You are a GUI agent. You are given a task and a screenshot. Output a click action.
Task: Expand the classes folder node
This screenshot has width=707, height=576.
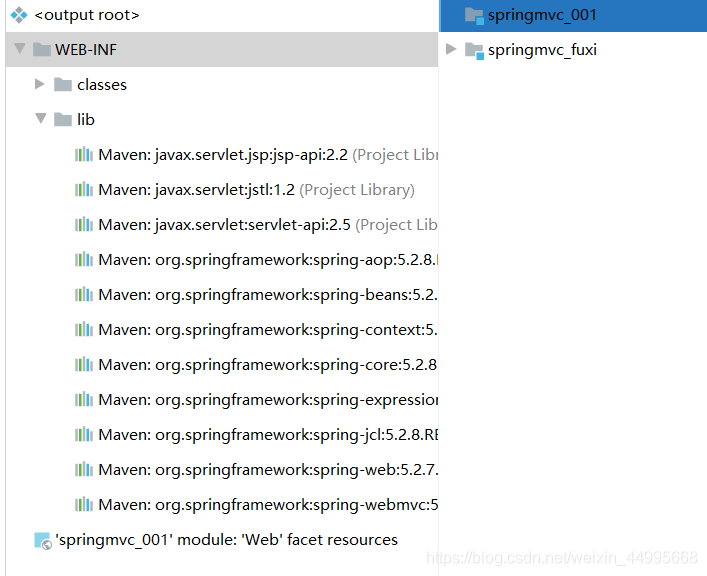click(40, 84)
